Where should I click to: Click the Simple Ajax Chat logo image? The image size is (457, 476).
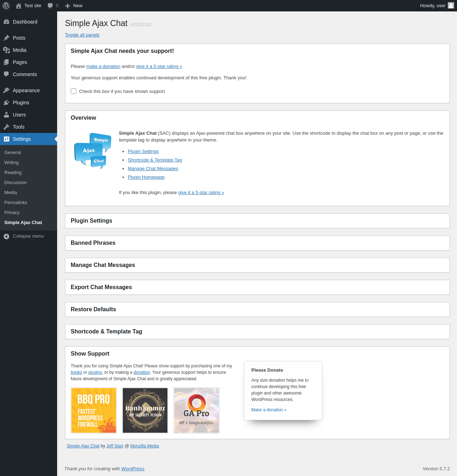click(93, 151)
